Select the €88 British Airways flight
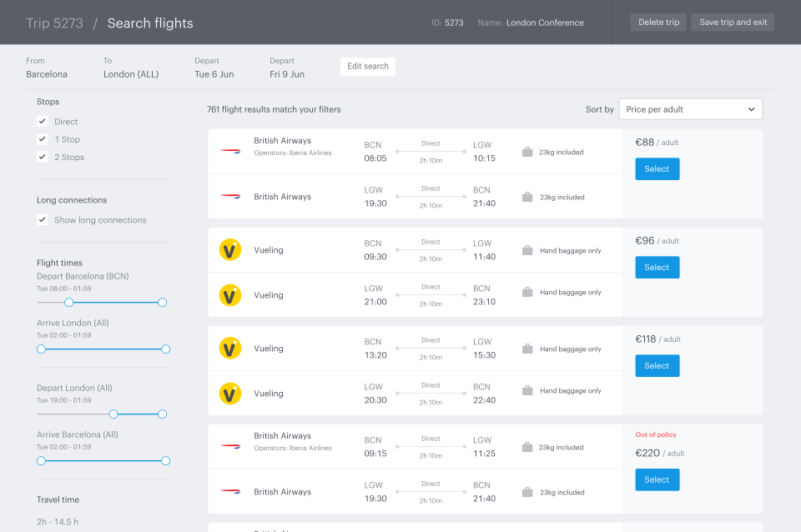Image resolution: width=801 pixels, height=532 pixels. pos(657,169)
